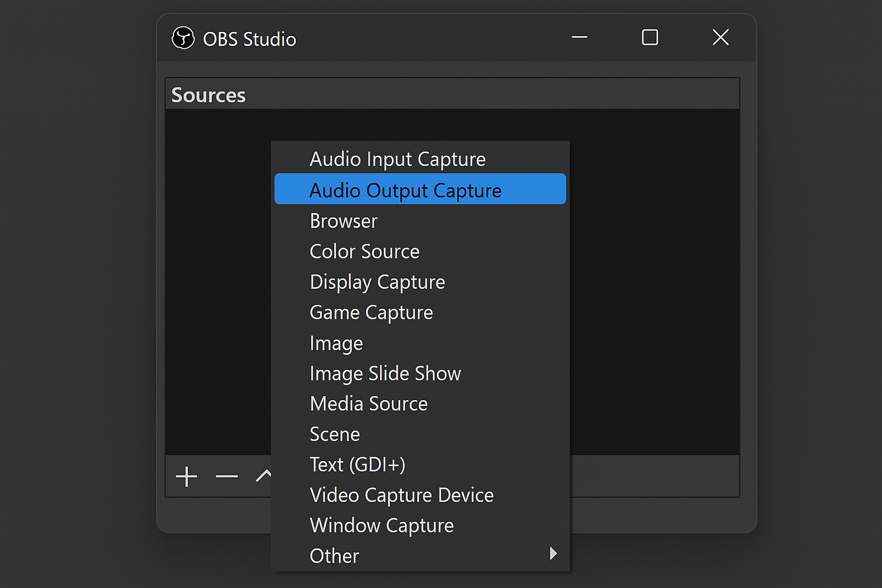The height and width of the screenshot is (588, 882).
Task: Add an Image Slide Show
Action: [x=385, y=373]
